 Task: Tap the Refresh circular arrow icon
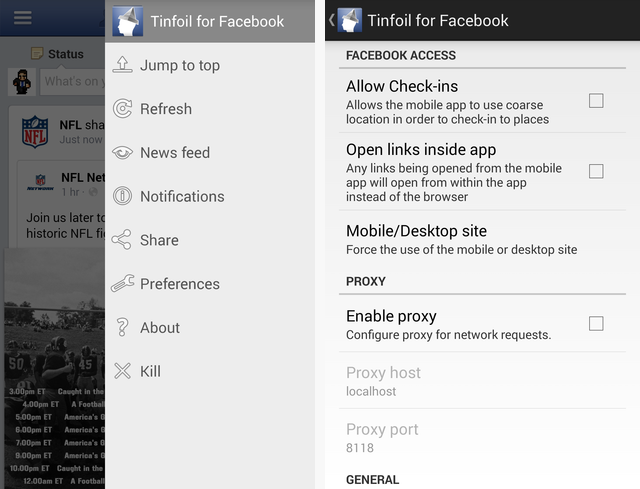pyautogui.click(x=122, y=109)
